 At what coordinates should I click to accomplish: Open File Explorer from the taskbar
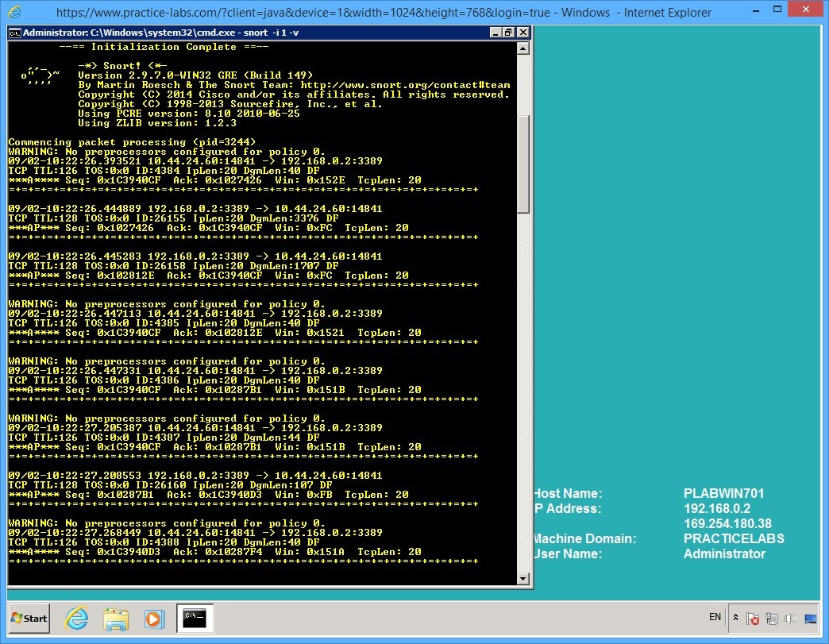116,618
